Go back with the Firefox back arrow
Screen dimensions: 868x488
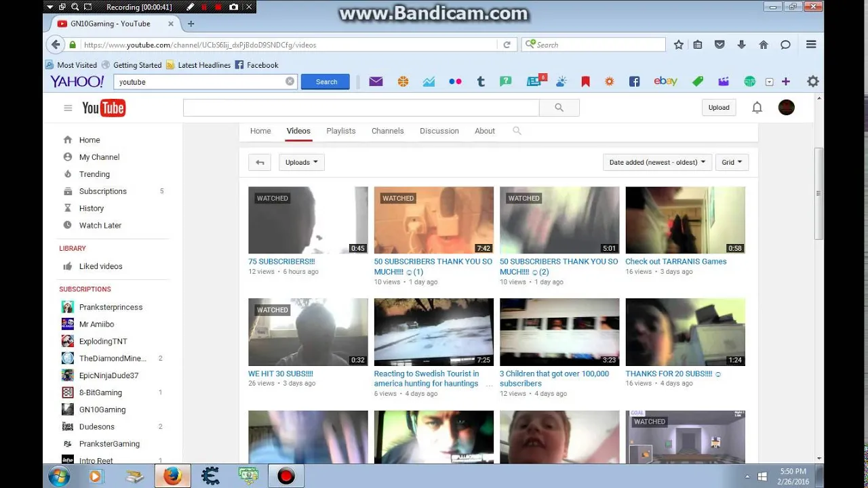click(56, 45)
